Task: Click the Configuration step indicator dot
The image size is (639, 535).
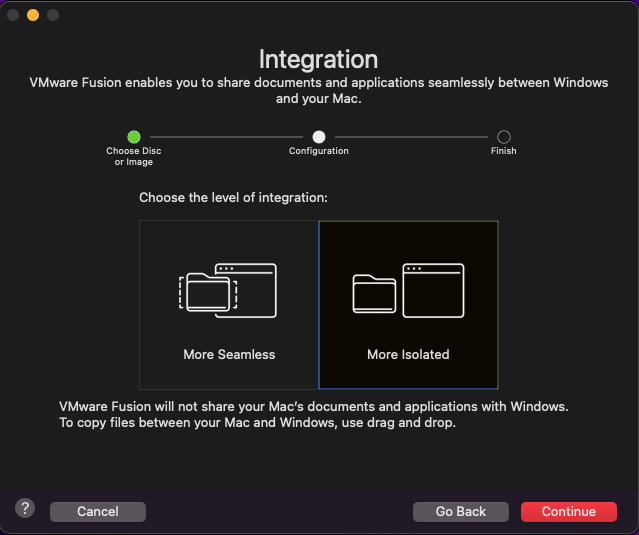Action: (319, 137)
